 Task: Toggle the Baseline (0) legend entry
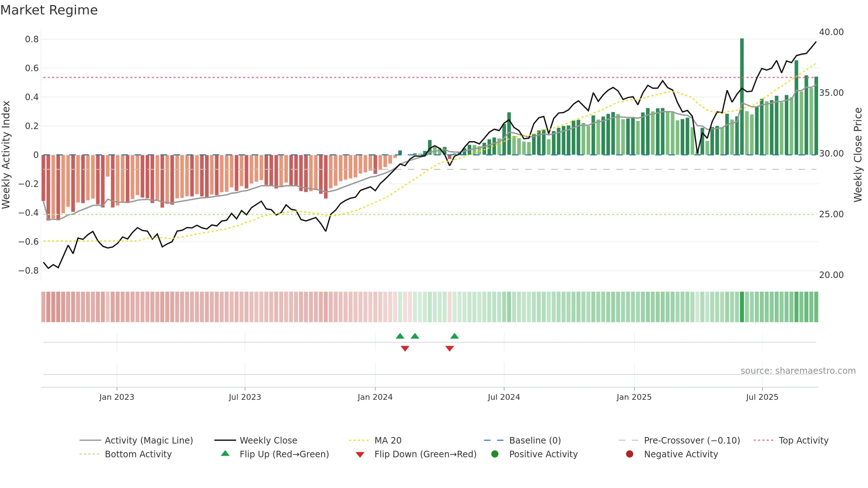pyautogui.click(x=522, y=440)
